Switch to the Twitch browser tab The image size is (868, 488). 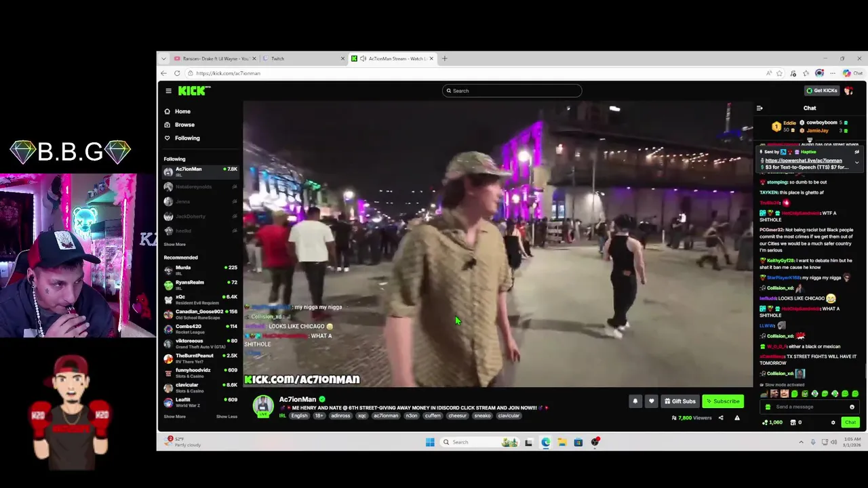303,58
